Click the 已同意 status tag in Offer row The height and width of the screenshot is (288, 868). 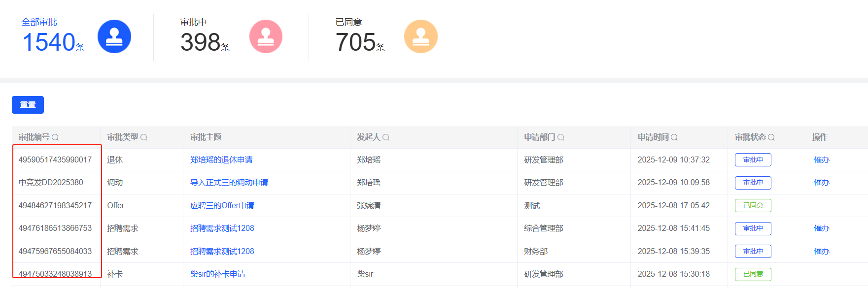[753, 205]
